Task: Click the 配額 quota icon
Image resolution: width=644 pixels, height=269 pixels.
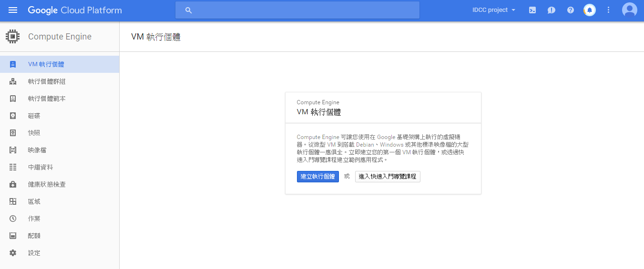Action: pos(13,236)
